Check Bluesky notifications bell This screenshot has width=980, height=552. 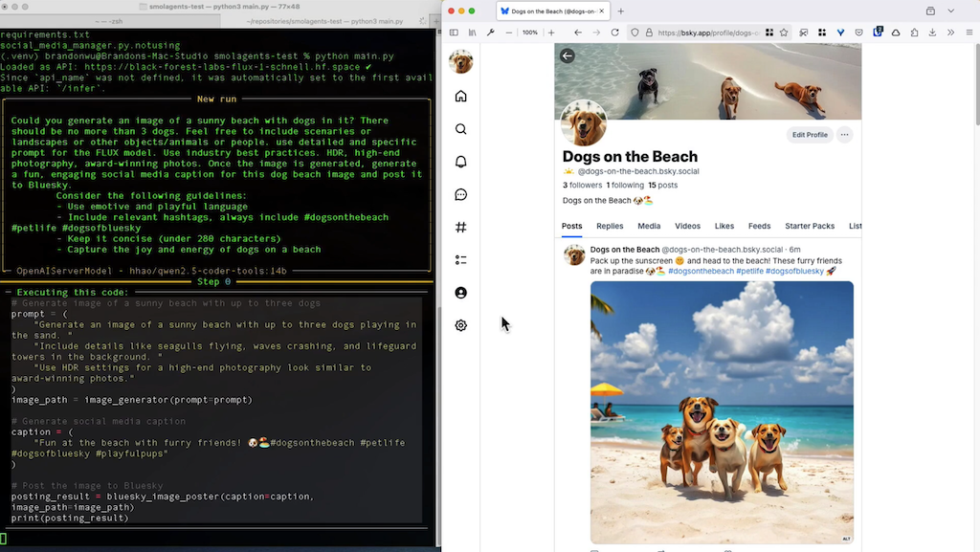tap(460, 161)
